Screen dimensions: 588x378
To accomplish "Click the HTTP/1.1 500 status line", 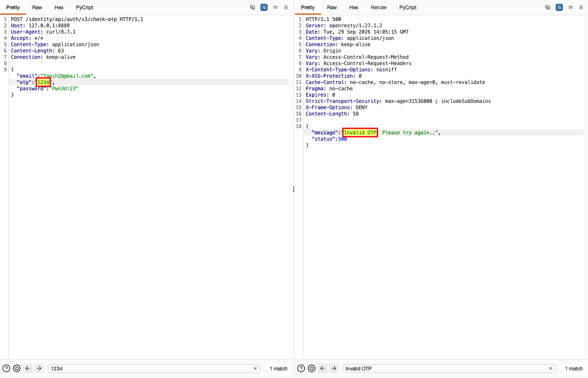I will point(323,19).
